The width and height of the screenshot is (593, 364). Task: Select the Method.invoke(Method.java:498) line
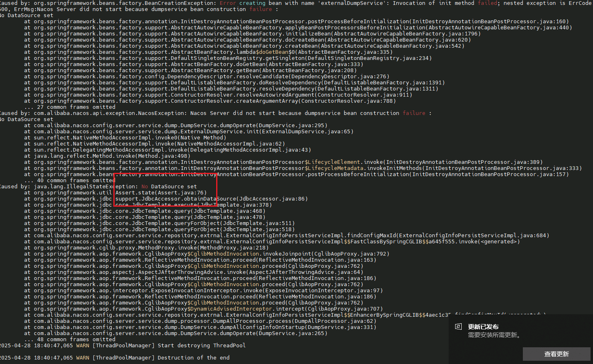pos(107,156)
